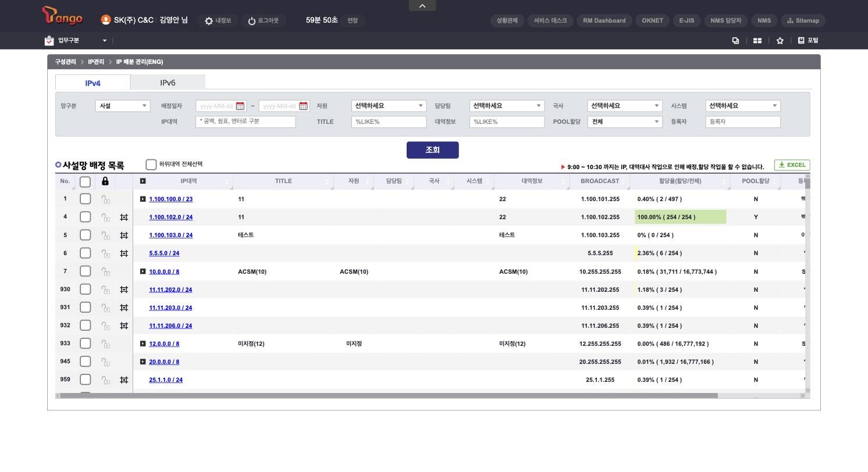868x472 pixels.
Task: Open the start date calendar picker
Action: (240, 106)
